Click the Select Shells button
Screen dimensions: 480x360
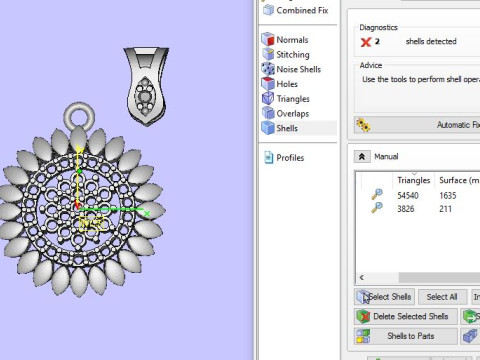pyautogui.click(x=384, y=297)
